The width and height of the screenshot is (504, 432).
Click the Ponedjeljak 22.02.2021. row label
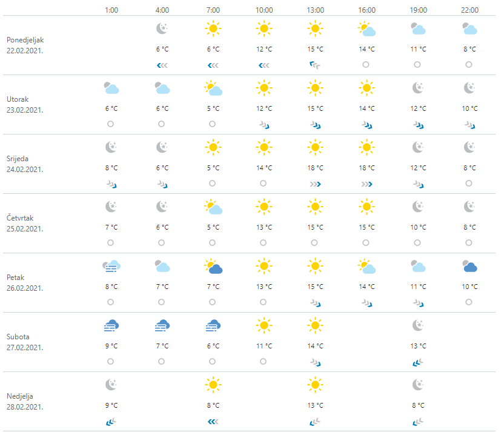pos(25,45)
